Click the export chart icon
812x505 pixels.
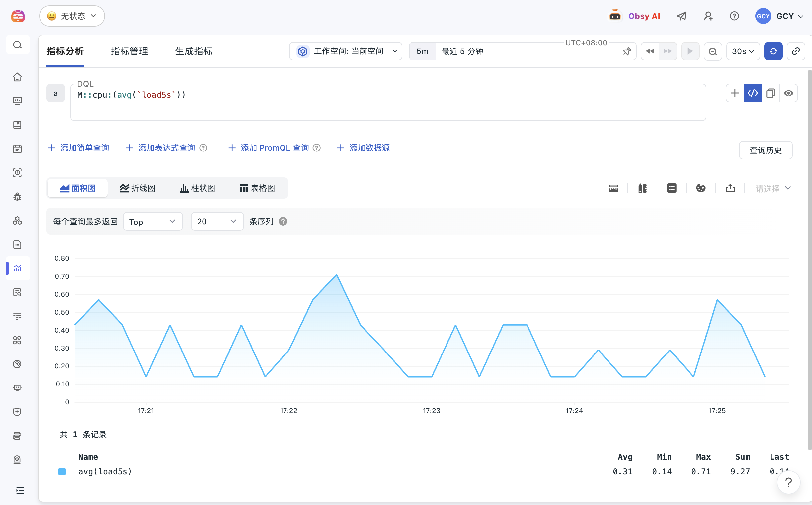(730, 188)
